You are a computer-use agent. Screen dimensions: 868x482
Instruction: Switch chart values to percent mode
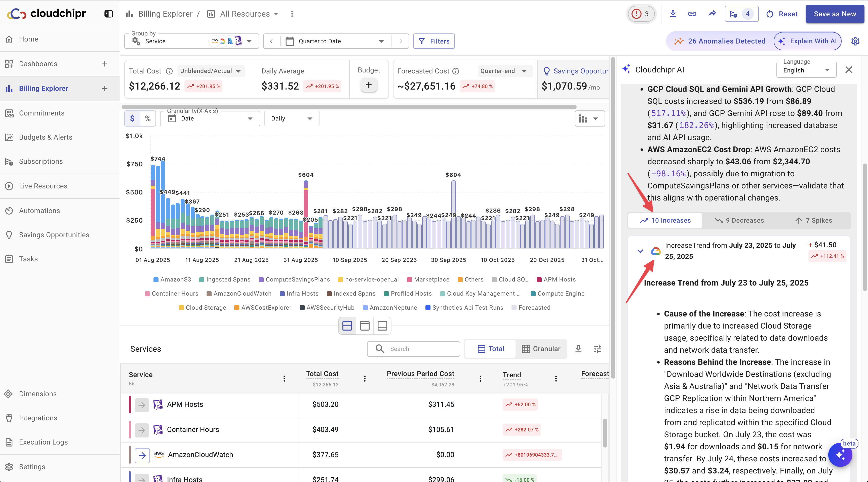pyautogui.click(x=148, y=118)
